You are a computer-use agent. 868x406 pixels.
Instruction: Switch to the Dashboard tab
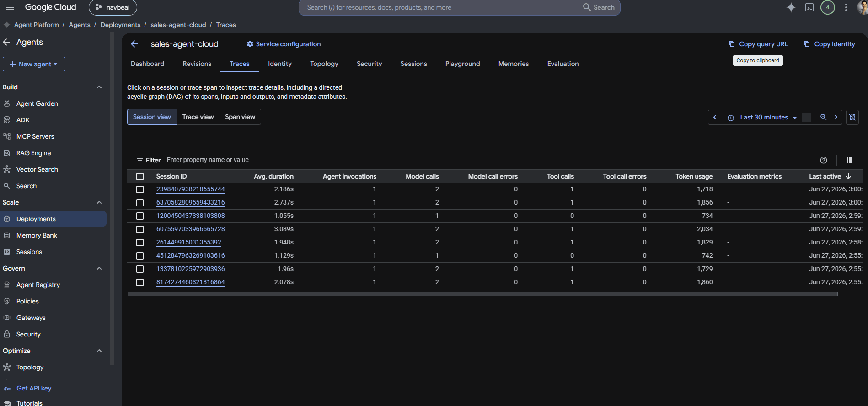tap(147, 64)
